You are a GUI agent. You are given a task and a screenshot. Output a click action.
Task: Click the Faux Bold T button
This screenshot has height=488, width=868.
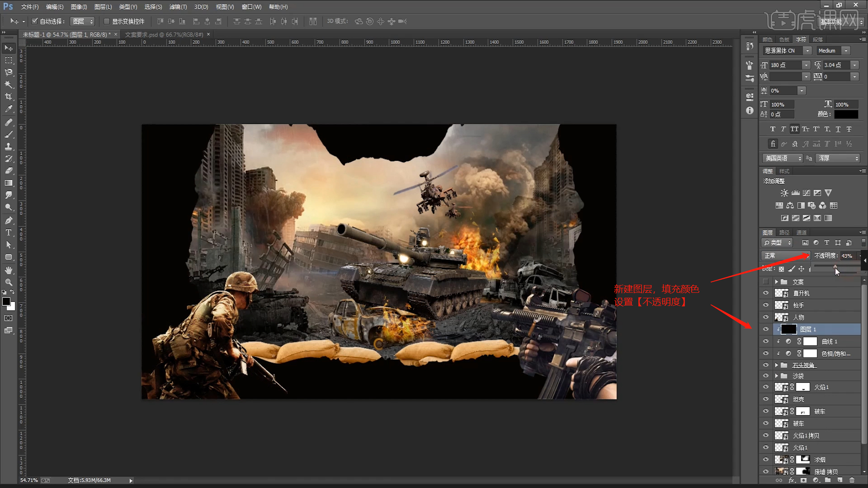pyautogui.click(x=773, y=129)
